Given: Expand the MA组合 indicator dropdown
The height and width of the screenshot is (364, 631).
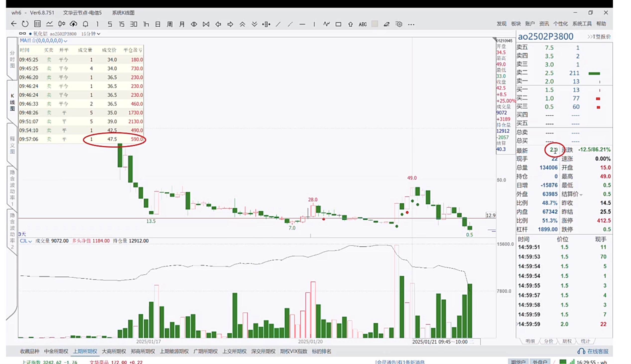Looking at the screenshot, I should click(65, 41).
